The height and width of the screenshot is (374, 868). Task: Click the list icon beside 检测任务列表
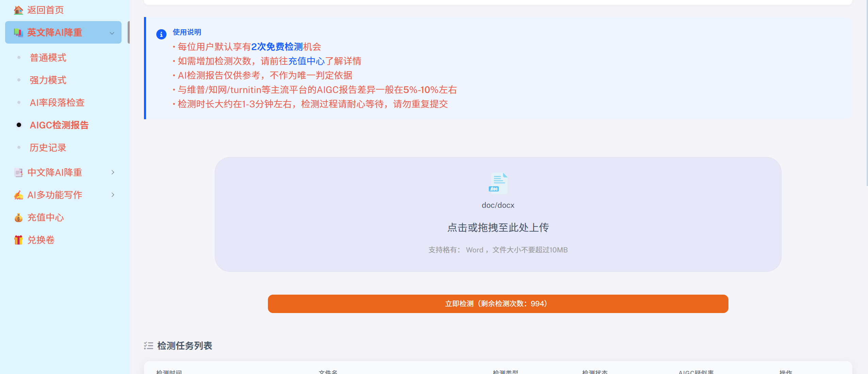[148, 346]
